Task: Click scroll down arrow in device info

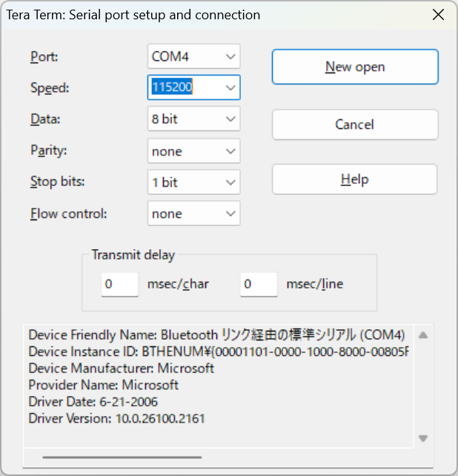Action: pos(422,438)
